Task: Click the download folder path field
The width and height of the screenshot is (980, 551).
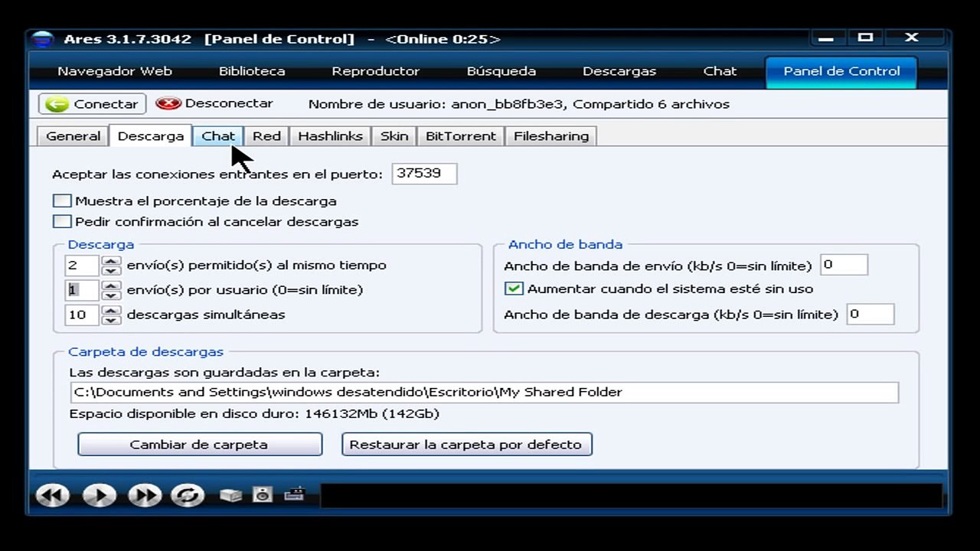Action: pos(484,393)
